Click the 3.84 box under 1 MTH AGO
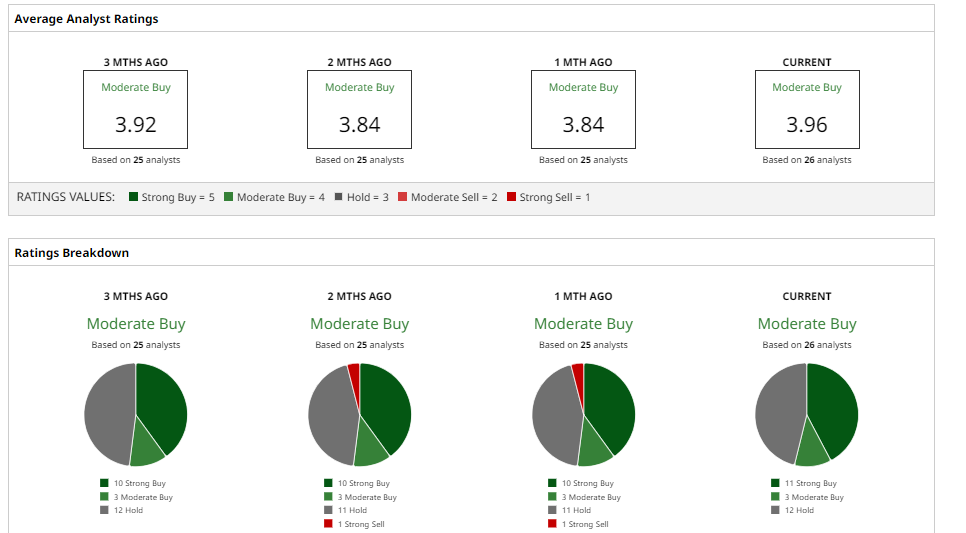This screenshot has height=533, width=966. click(x=583, y=110)
